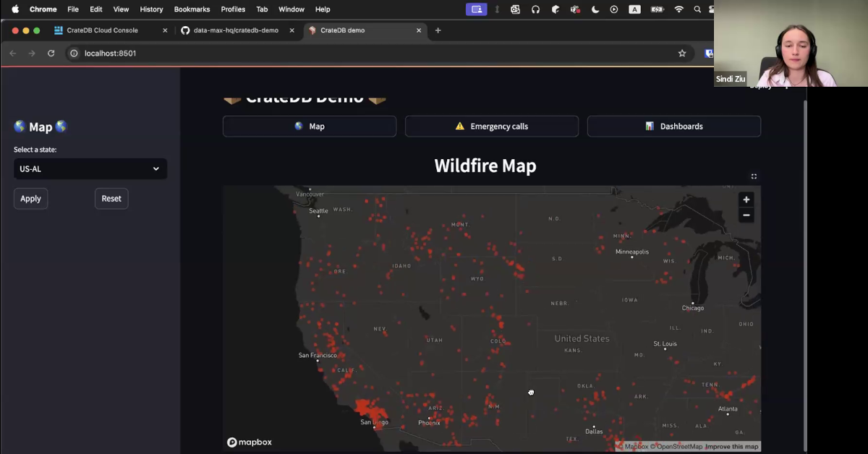Click the macOS Spotlight search icon

point(697,9)
